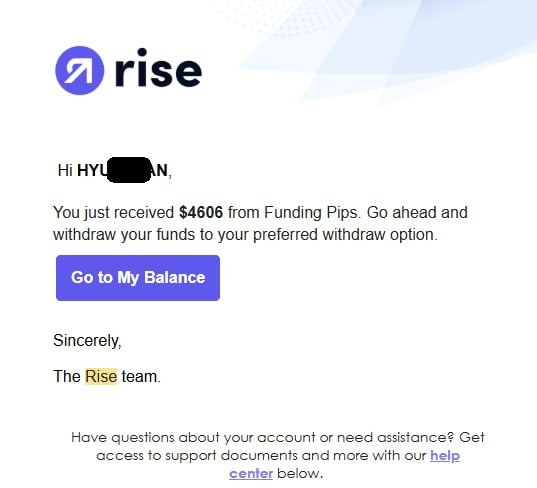This screenshot has width=537, height=488.
Task: Click the purple Rise arrow logo icon
Action: [79, 71]
